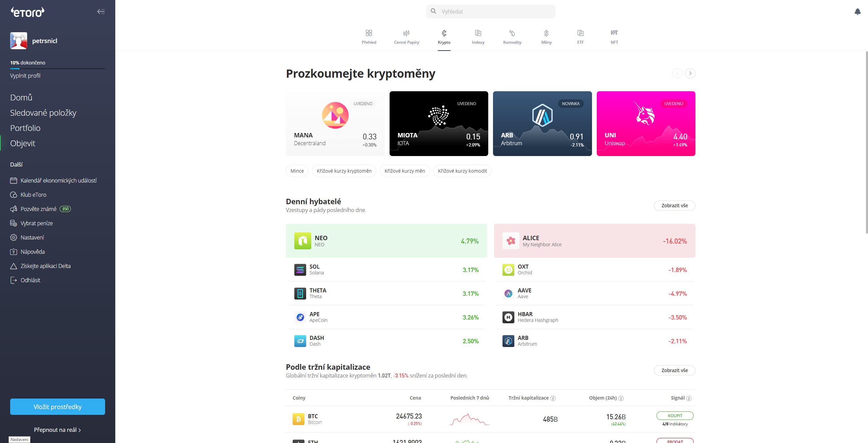Open Portfolio in sidebar
Image resolution: width=868 pixels, height=443 pixels.
pyautogui.click(x=25, y=128)
